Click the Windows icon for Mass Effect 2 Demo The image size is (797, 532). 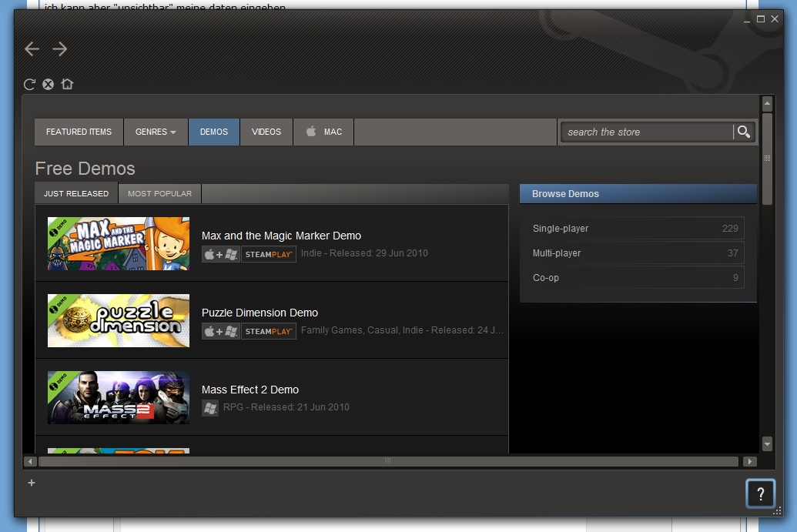210,408
